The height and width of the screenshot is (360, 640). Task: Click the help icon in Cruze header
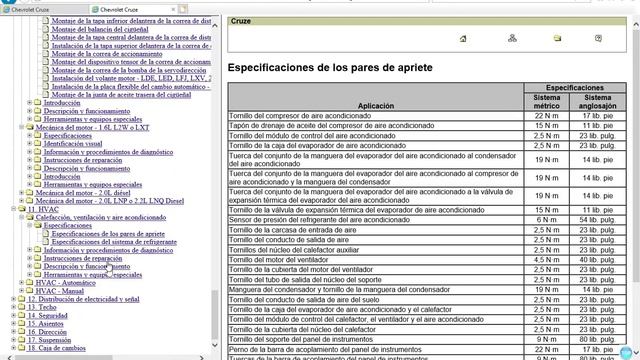click(598, 38)
